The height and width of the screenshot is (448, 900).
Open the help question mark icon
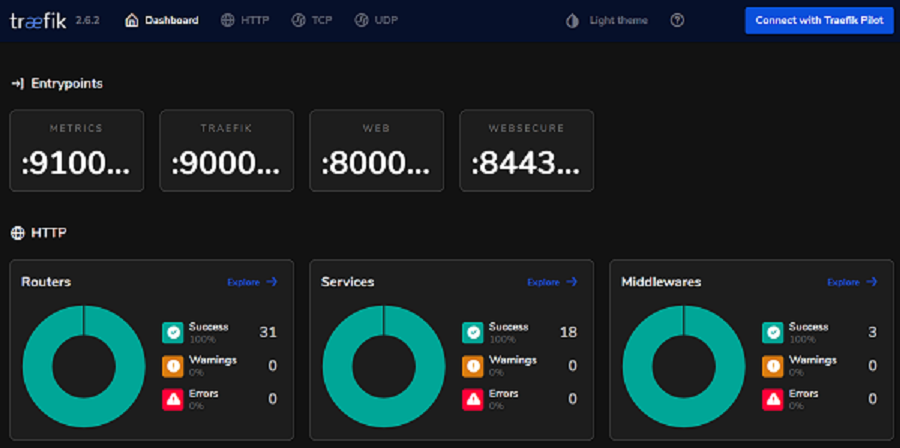[x=677, y=21]
